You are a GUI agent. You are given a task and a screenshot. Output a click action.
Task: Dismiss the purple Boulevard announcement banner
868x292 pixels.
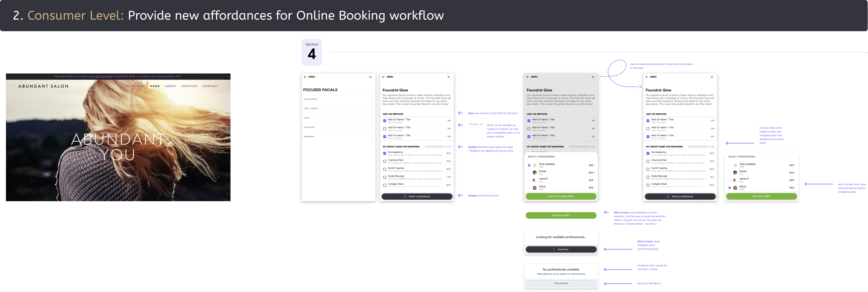tap(227, 76)
